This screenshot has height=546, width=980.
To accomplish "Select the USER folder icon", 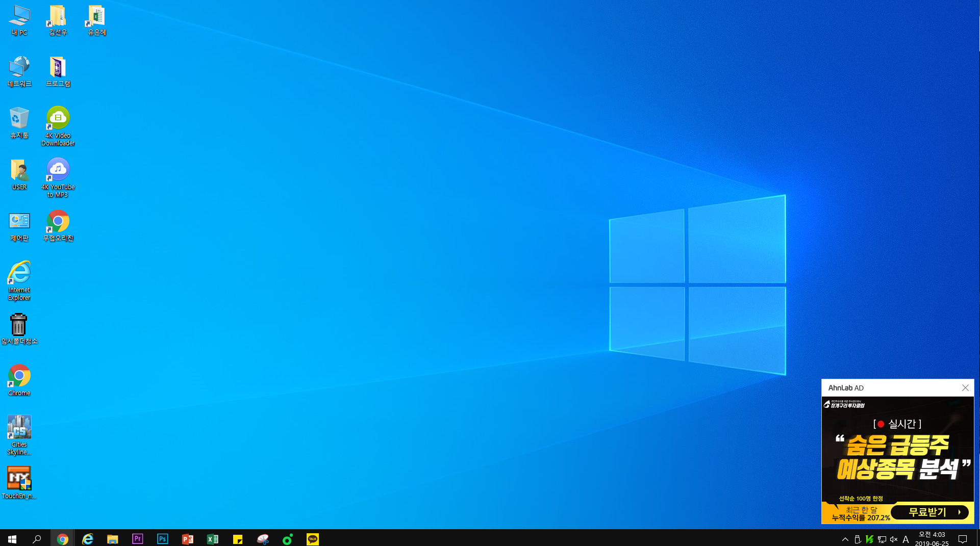I will tap(19, 175).
